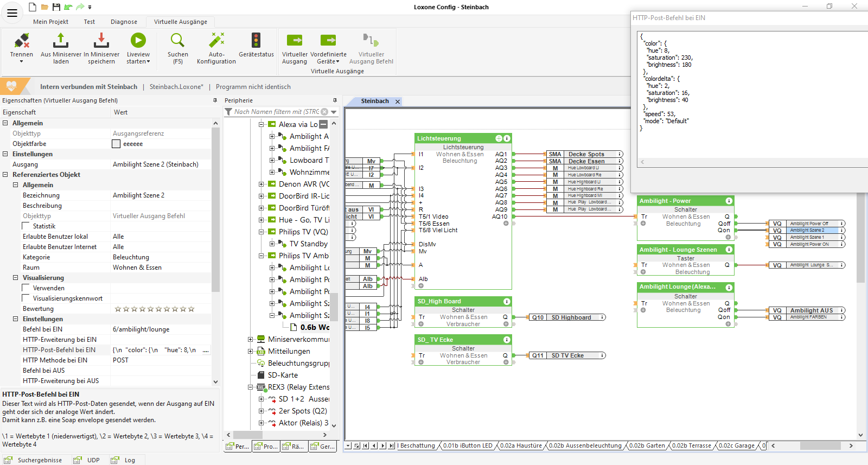The height and width of the screenshot is (465, 868).
Task: Tick the Visualisierungskennwort checkbox
Action: pyautogui.click(x=26, y=298)
